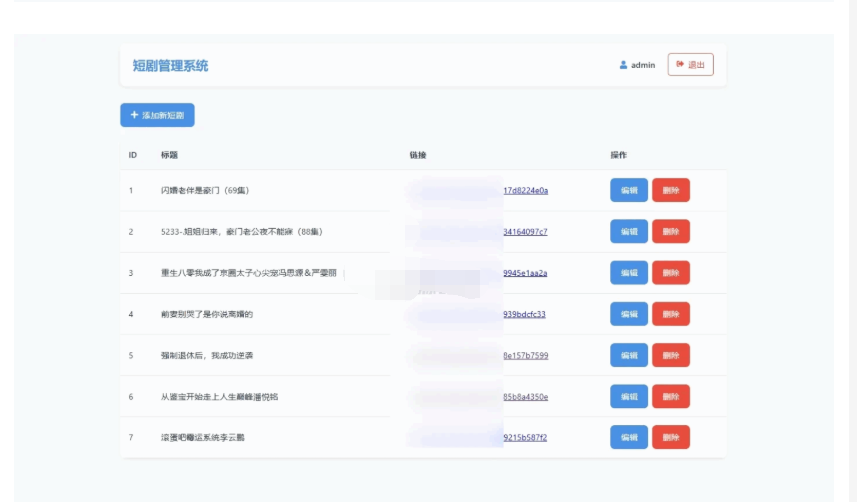Select title 滚蛋吧霉运系统李云鹏
This screenshot has height=502, width=857.
coord(203,437)
